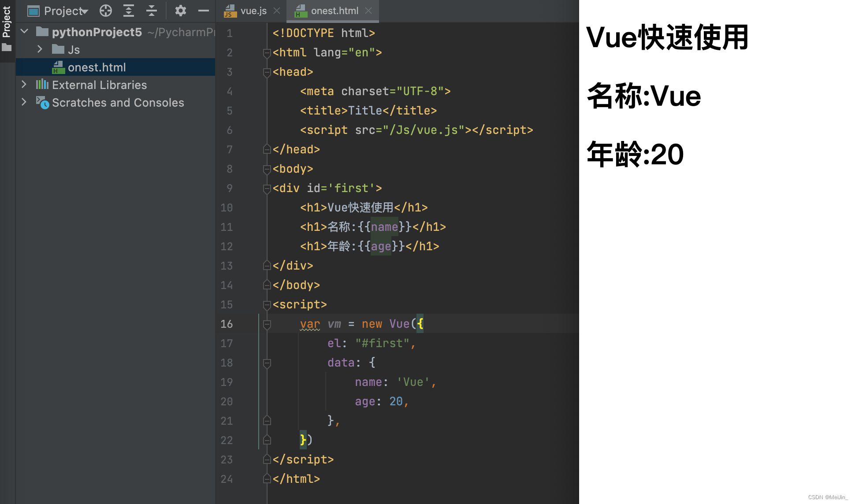Click the age: 20 property line

point(382,401)
